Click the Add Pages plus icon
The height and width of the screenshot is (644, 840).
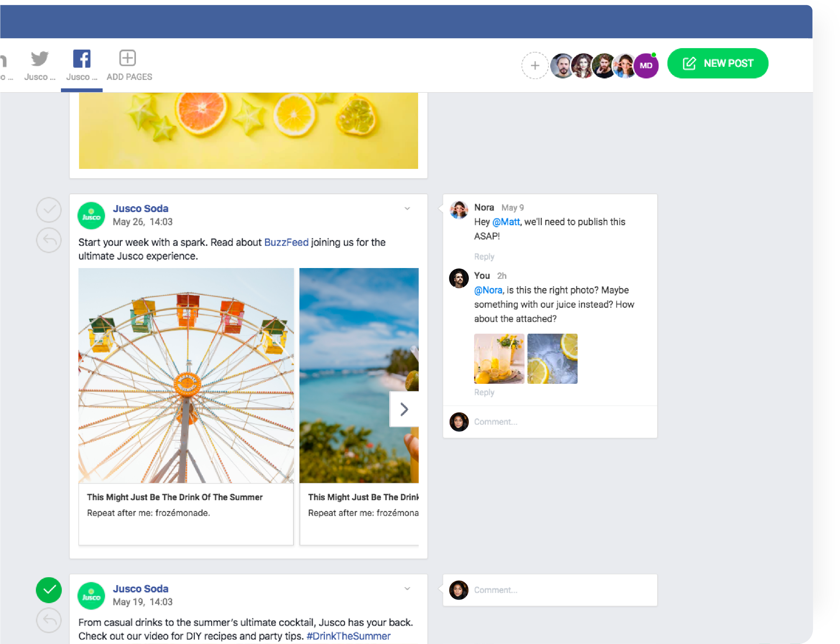[127, 57]
